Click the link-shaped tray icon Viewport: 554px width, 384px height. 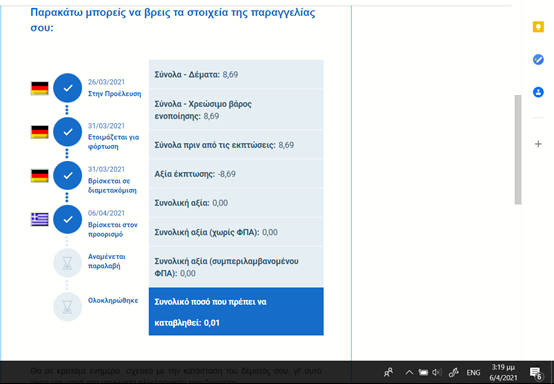click(454, 372)
